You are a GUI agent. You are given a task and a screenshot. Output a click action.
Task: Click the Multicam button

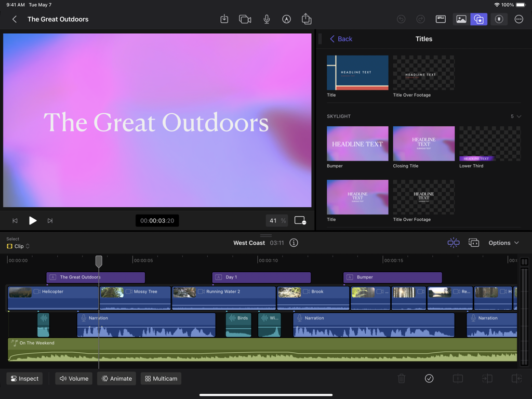[161, 379]
